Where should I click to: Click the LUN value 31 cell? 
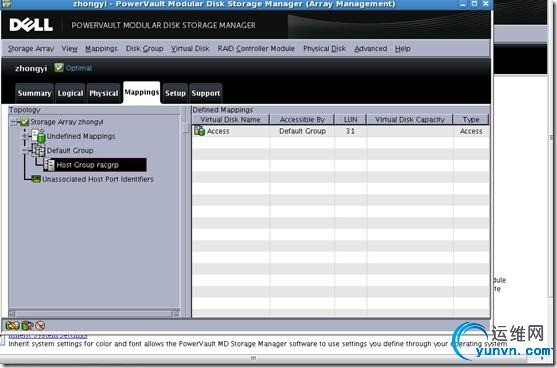pyautogui.click(x=350, y=131)
